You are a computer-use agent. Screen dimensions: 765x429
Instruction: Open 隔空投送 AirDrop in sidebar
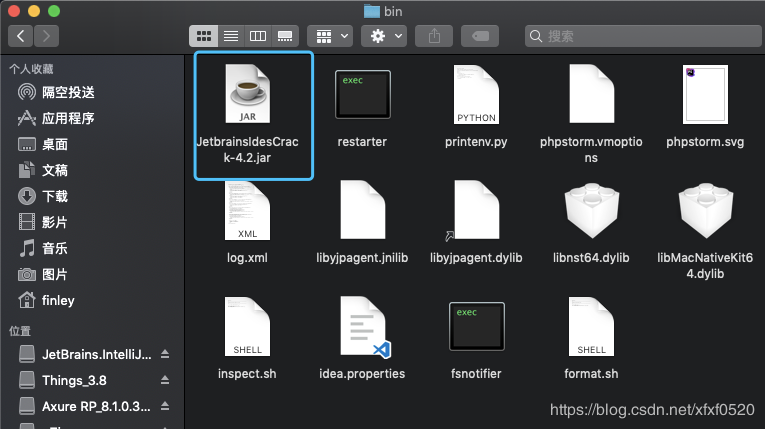56,92
